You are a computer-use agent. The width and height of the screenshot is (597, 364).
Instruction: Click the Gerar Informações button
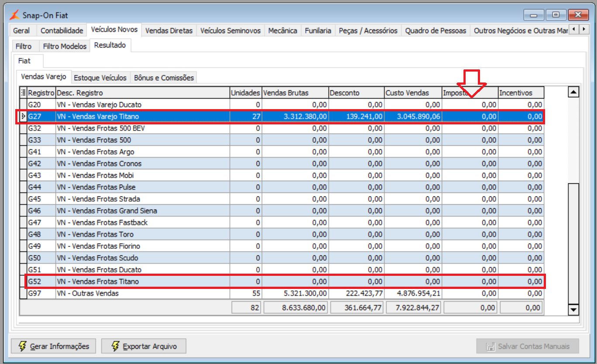53,346
